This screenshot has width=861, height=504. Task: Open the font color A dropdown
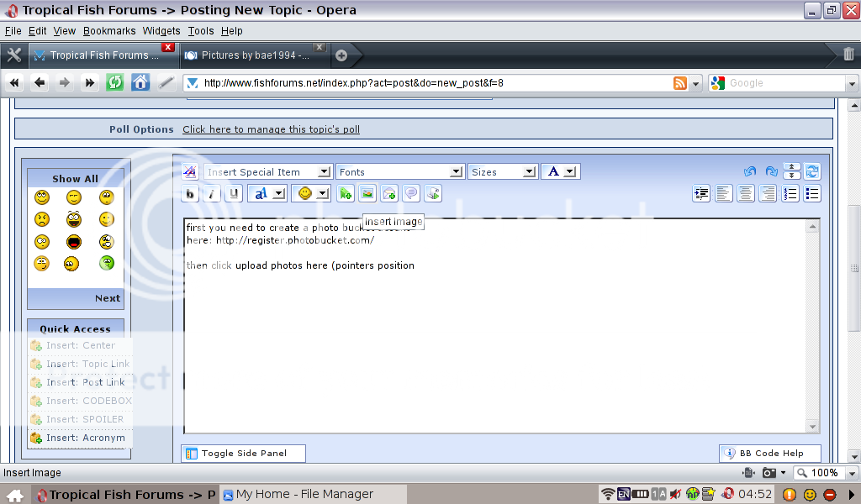point(561,171)
